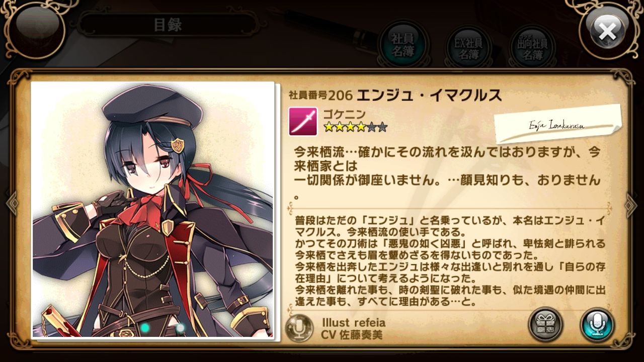This screenshot has width=644, height=362.
Task: Tap the gift box icon
Action: coord(545,325)
